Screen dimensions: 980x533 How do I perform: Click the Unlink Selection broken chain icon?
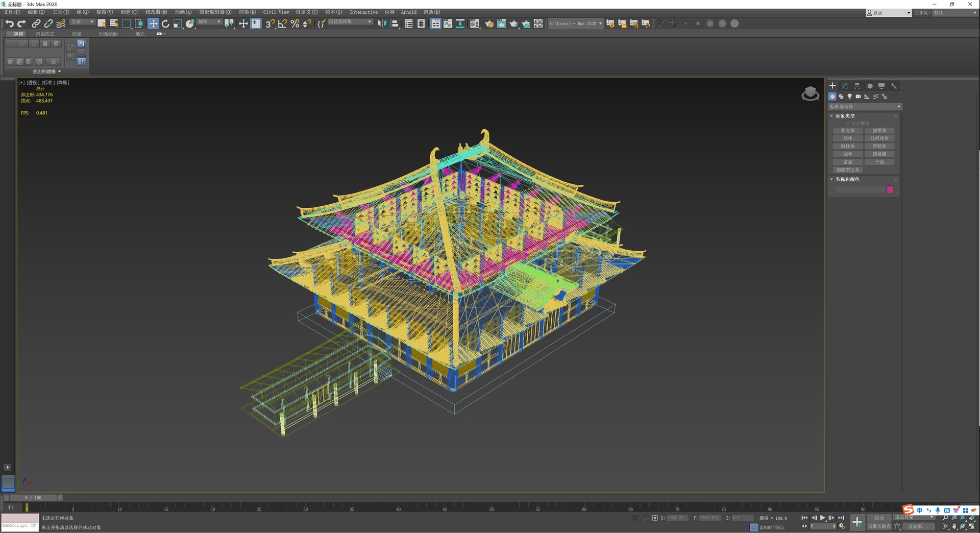coord(48,23)
